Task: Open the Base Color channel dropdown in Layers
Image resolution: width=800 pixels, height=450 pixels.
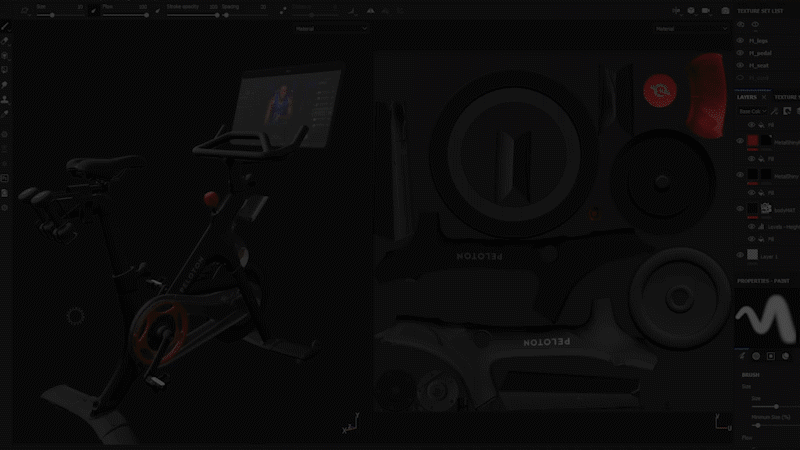Action: [x=753, y=111]
